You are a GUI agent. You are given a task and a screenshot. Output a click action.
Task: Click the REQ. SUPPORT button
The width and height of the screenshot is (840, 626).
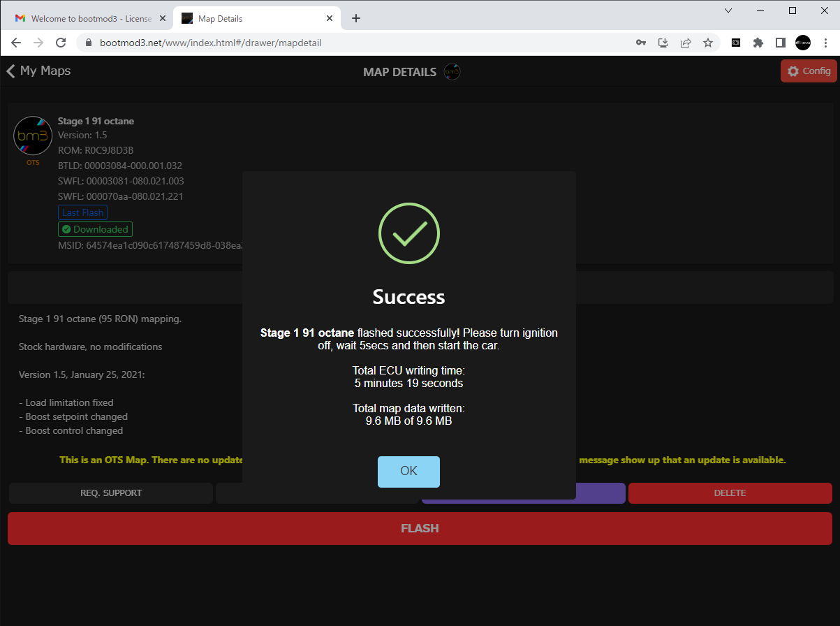(111, 493)
